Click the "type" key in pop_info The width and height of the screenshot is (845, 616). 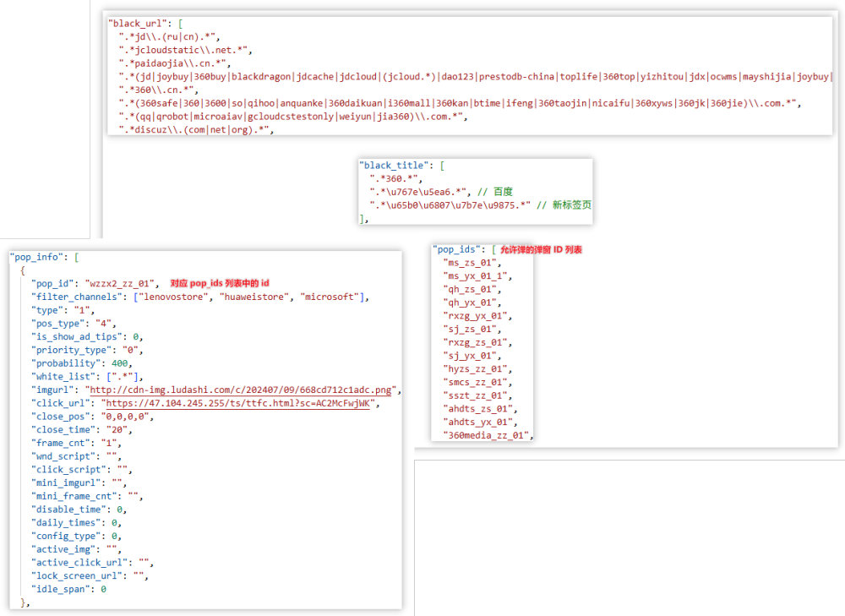click(x=46, y=310)
